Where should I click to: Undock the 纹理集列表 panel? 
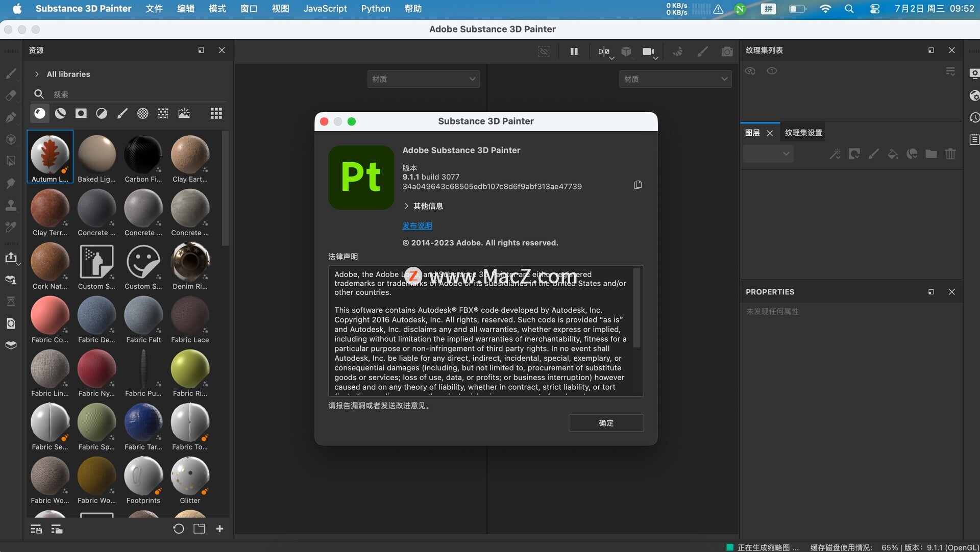pos(931,50)
